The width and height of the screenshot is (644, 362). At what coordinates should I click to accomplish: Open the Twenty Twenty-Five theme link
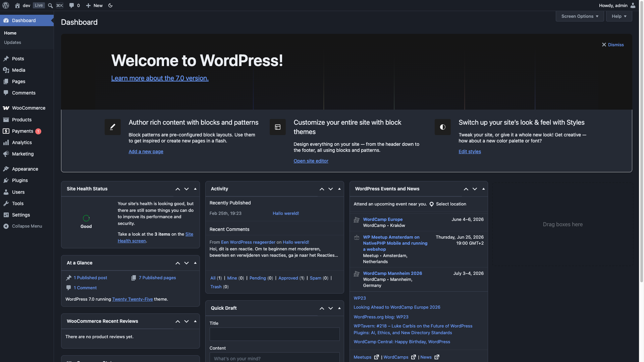(x=132, y=299)
